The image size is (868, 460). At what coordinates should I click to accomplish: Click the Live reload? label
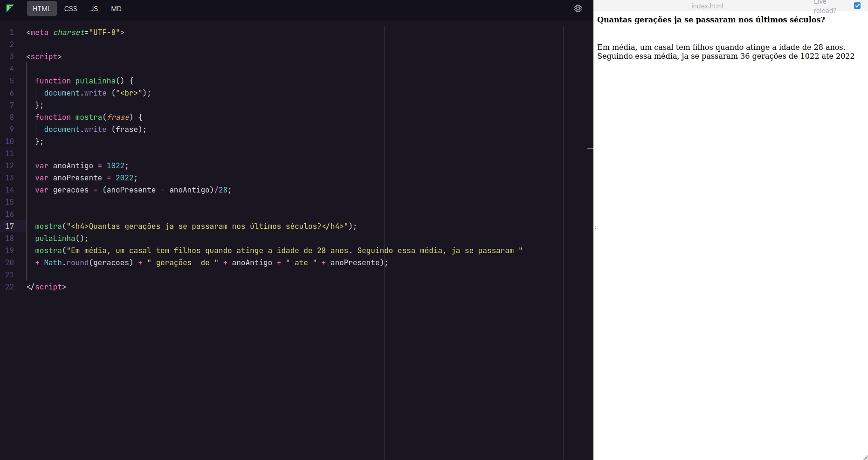[825, 6]
